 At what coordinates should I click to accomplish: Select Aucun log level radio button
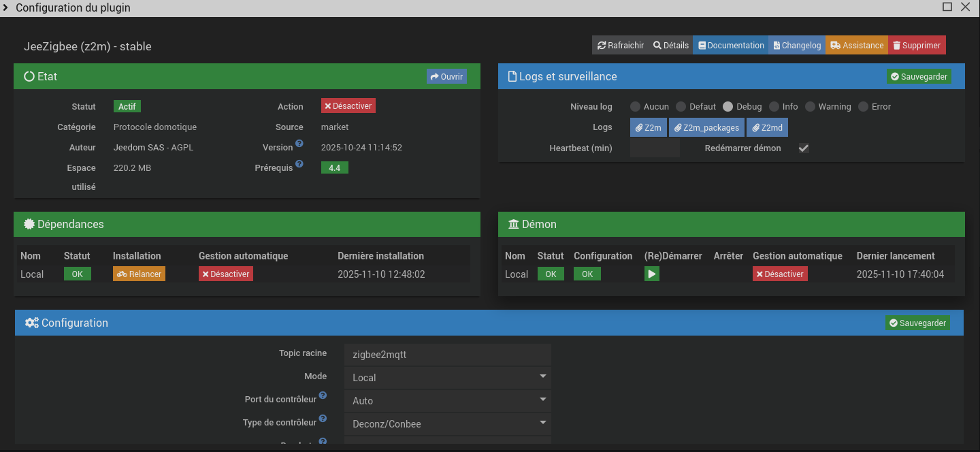(x=635, y=107)
